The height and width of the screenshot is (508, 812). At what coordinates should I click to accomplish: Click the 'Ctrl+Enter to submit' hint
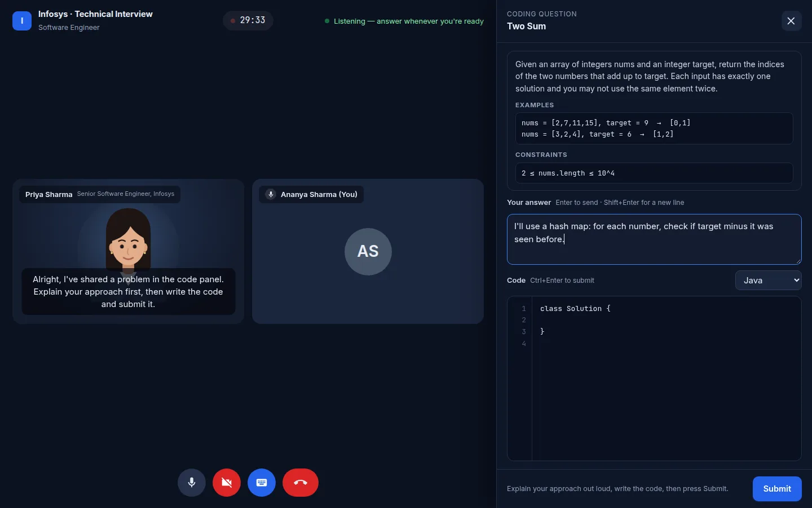coord(562,281)
